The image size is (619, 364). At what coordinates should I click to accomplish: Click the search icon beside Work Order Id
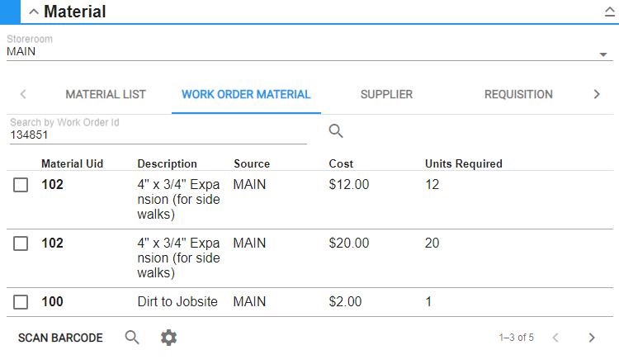(x=336, y=130)
